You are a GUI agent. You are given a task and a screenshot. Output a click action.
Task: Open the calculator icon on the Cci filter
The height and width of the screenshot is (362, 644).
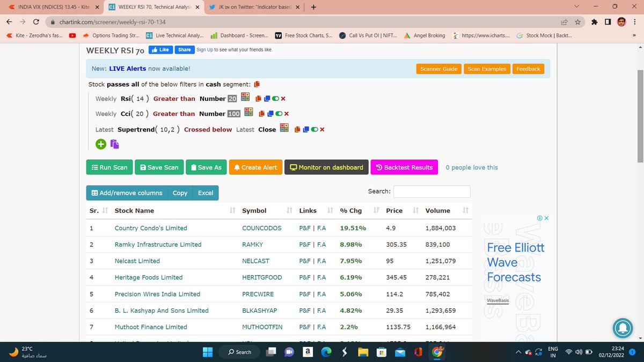[248, 112]
